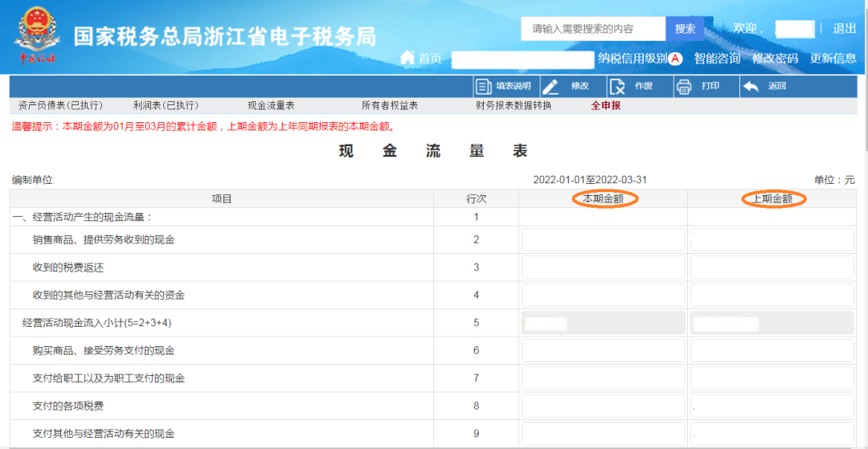Screen dimensions: 868x449
Task: Switch to 财务报表数据转换 tab
Action: pyautogui.click(x=514, y=105)
